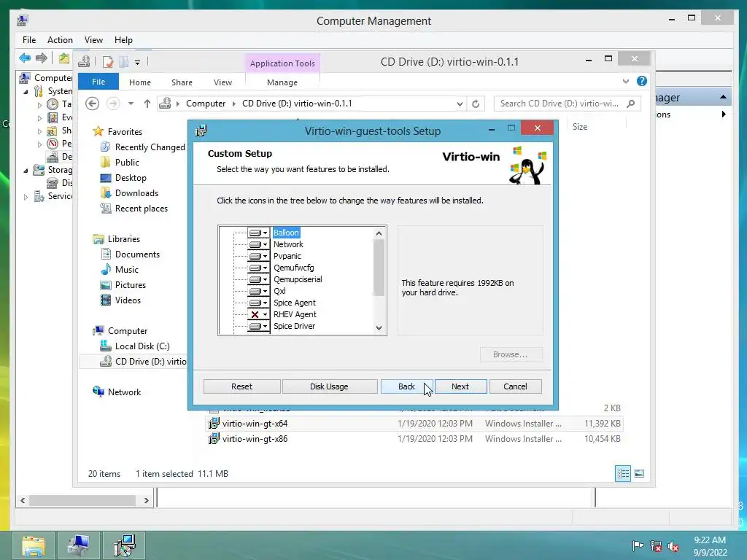Open the File tab in Explorer ribbon
Image resolution: width=747 pixels, height=560 pixels.
[x=98, y=82]
